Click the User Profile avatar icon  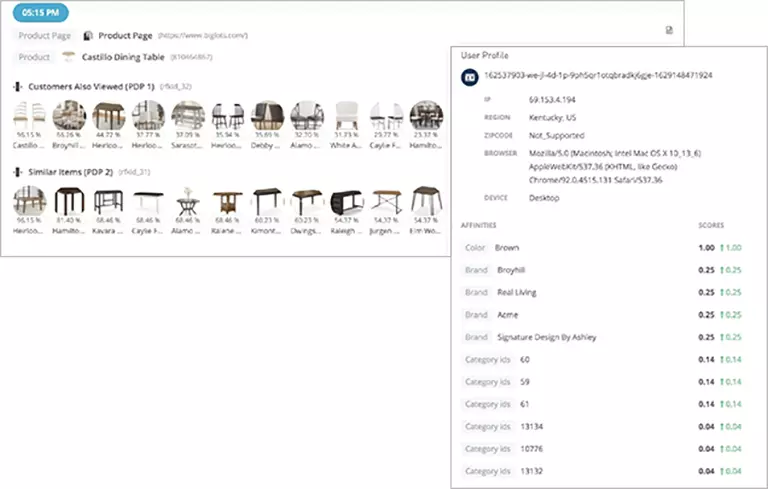point(468,76)
